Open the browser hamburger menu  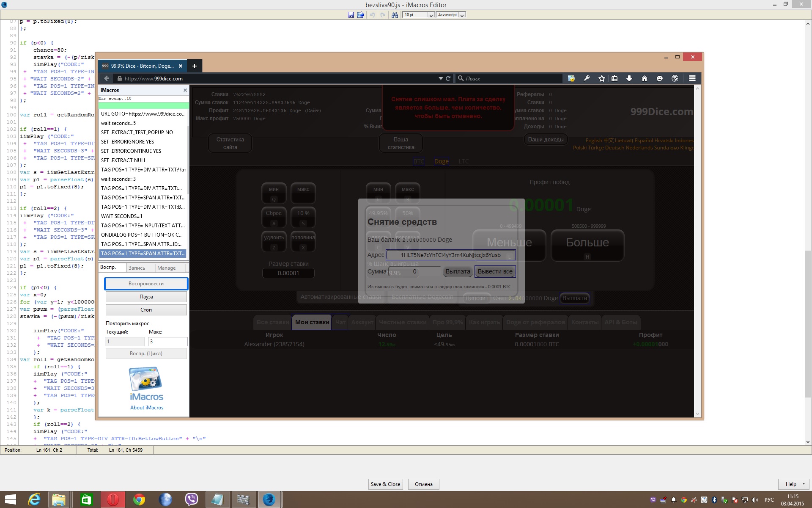[x=692, y=78]
